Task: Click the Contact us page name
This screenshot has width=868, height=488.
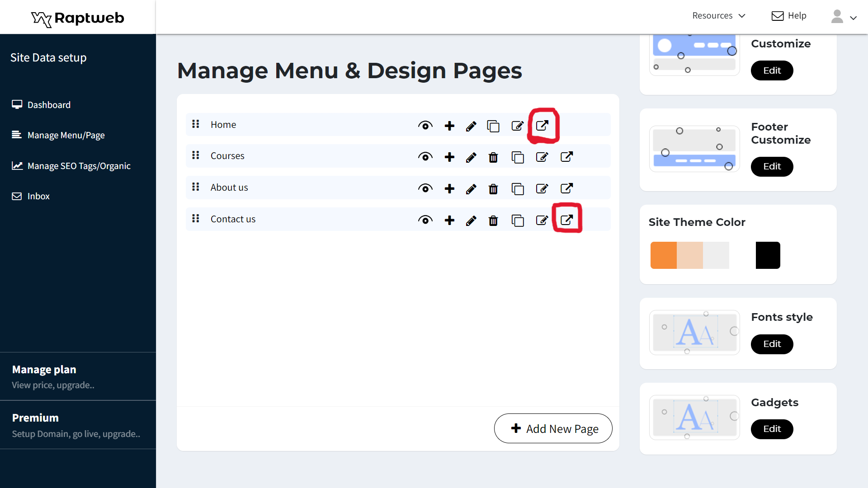Action: tap(233, 219)
